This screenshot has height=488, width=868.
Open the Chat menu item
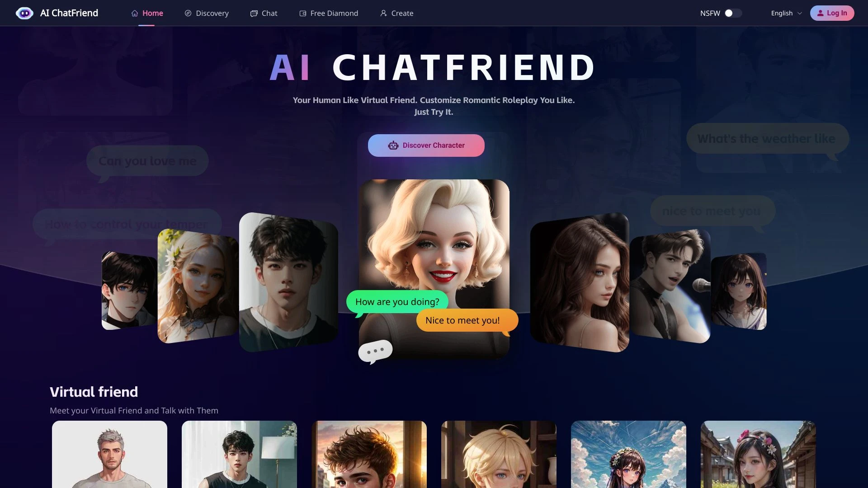[x=269, y=13]
